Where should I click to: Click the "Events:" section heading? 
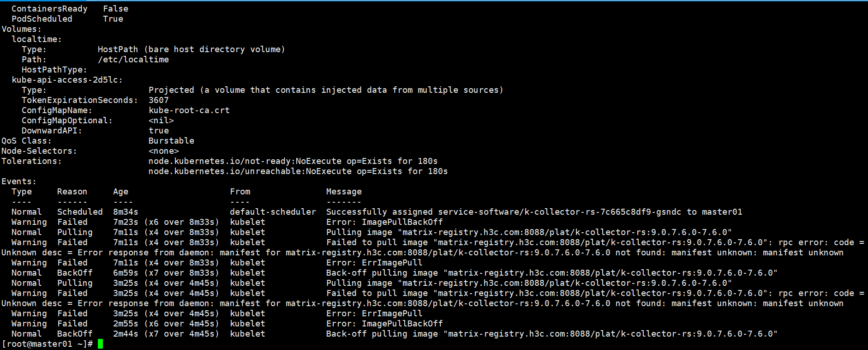tap(19, 181)
